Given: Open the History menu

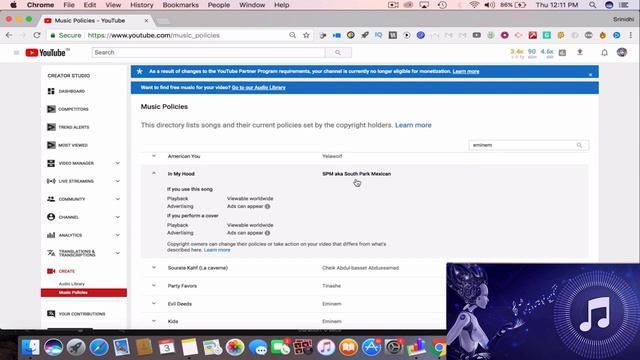Looking at the screenshot, I should tap(142, 5).
